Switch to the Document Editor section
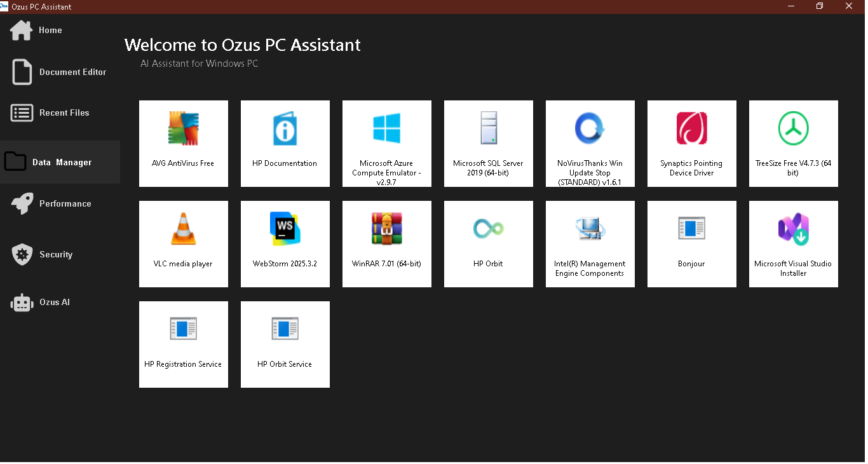 (60, 72)
